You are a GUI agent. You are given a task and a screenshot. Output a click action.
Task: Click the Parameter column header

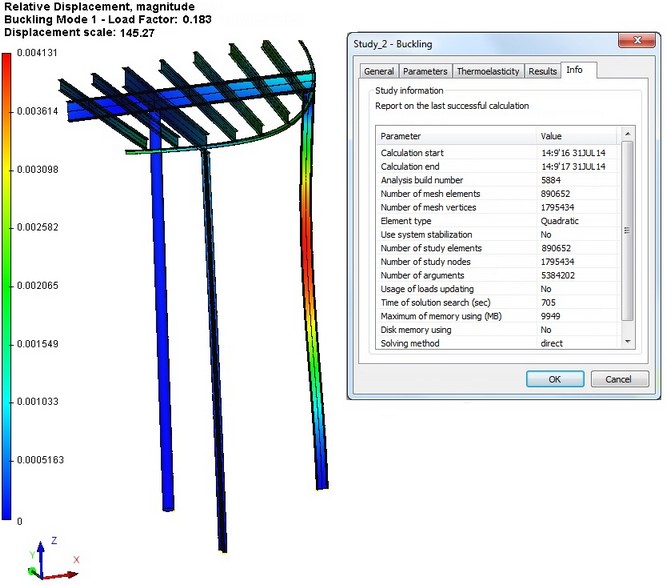tap(456, 135)
